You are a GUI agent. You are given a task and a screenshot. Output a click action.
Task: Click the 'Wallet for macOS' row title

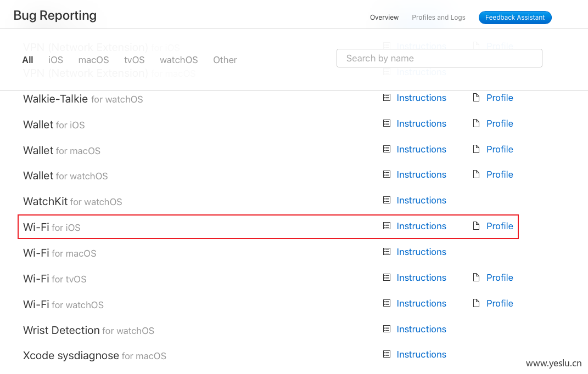click(x=62, y=150)
